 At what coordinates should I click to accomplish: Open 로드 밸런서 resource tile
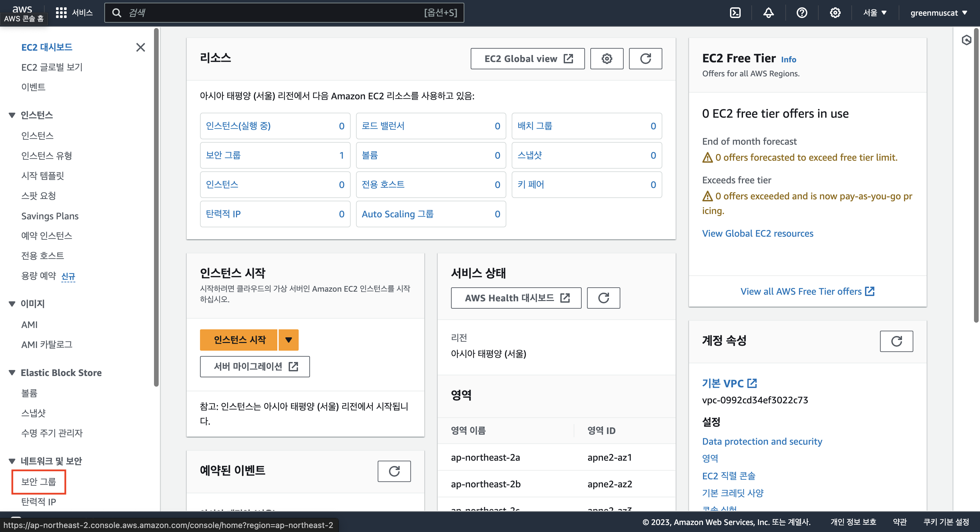431,126
